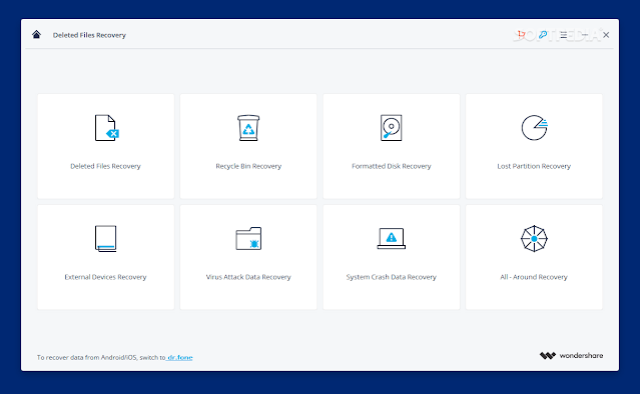Image resolution: width=640 pixels, height=394 pixels.
Task: Select the formatted hard disk icon
Action: [391, 128]
